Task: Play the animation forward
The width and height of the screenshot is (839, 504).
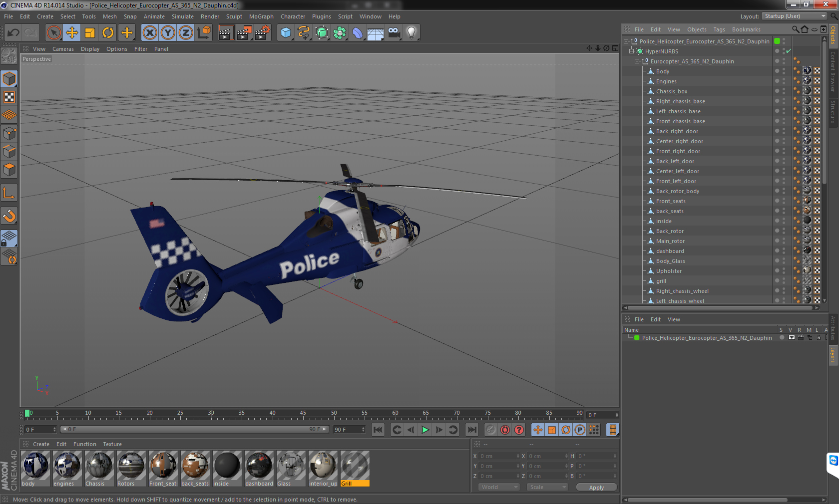Action: point(425,430)
